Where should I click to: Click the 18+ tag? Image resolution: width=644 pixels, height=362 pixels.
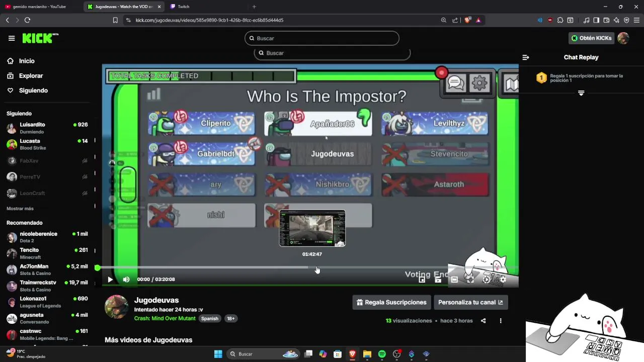[230, 318]
